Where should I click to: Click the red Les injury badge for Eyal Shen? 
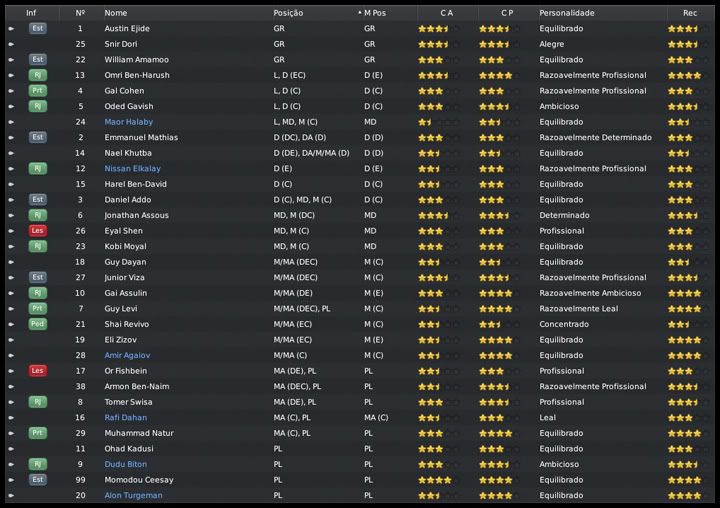click(37, 231)
